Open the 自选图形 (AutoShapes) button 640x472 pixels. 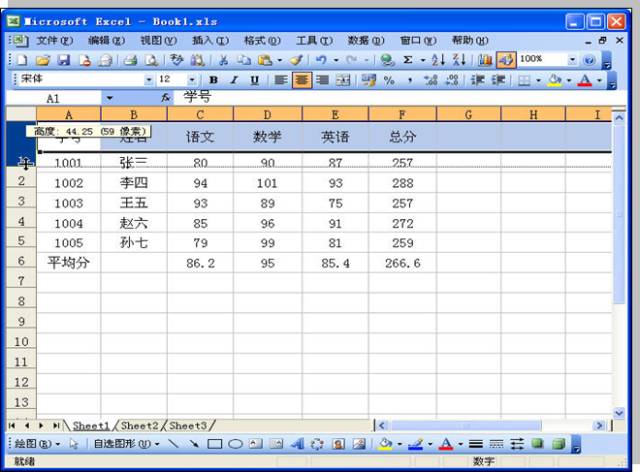(x=120, y=443)
